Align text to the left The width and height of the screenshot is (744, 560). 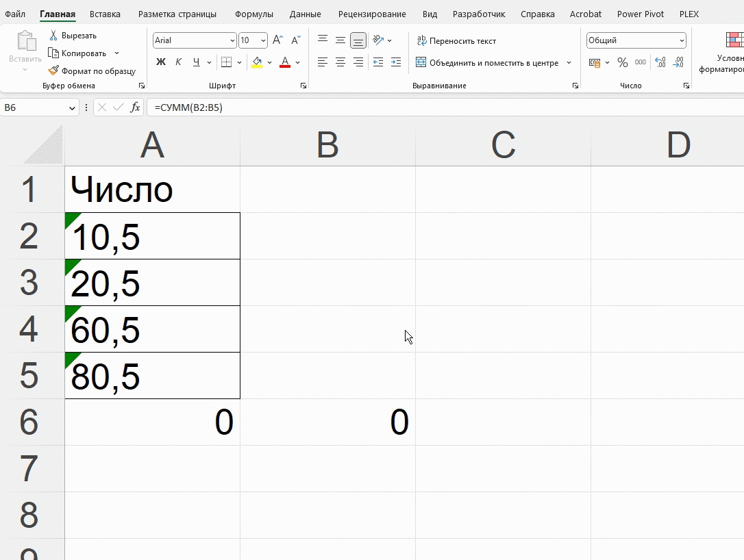point(323,62)
